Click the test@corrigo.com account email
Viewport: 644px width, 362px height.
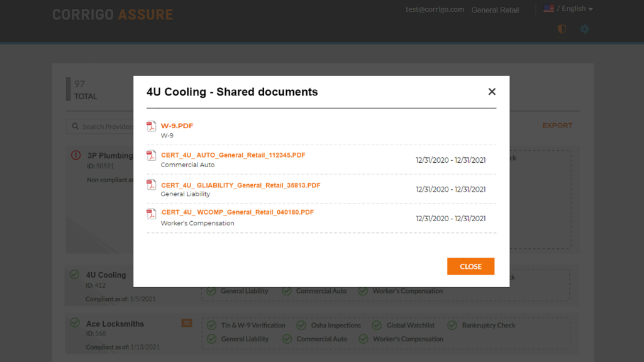(435, 9)
